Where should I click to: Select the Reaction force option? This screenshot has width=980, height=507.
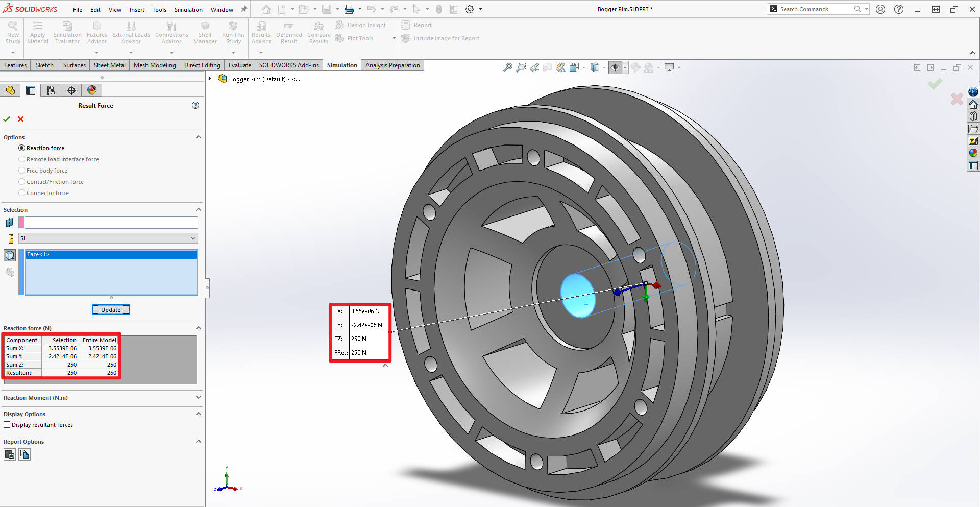pyautogui.click(x=22, y=148)
